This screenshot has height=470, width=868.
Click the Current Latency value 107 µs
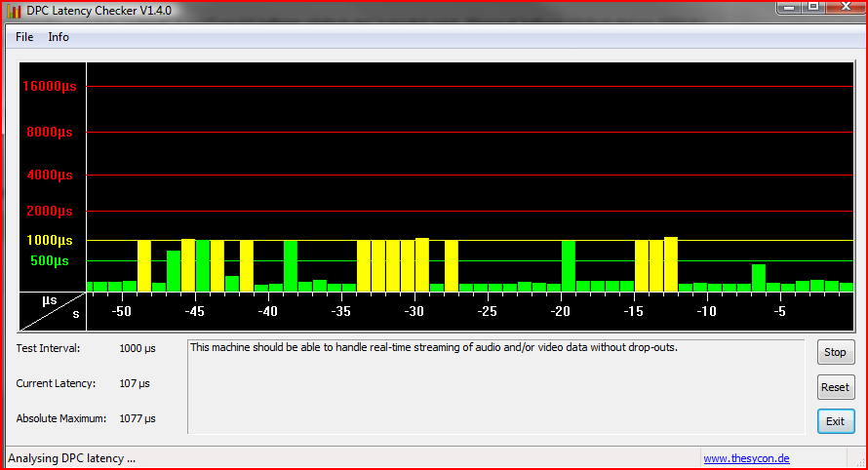[135, 383]
